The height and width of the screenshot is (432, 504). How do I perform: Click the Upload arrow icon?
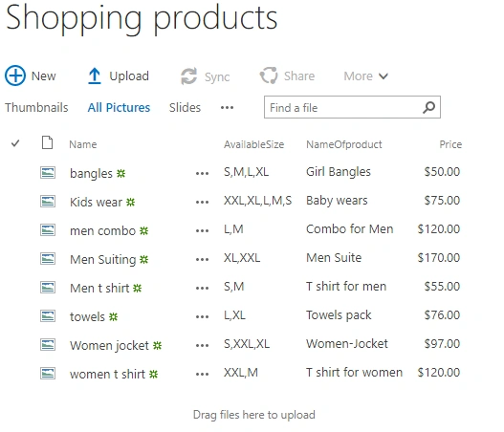[94, 76]
